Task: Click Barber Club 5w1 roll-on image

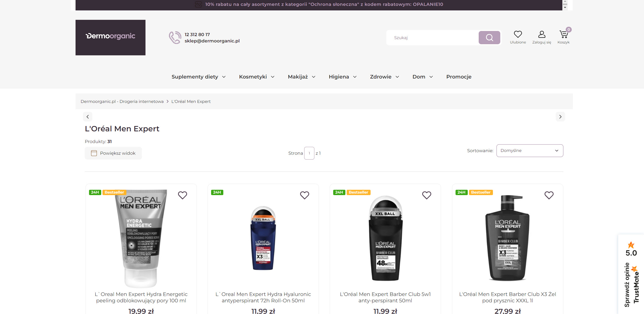Action: coord(385,238)
